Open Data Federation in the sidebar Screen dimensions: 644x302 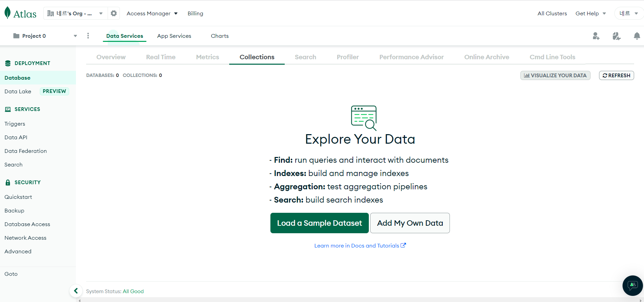(26, 151)
